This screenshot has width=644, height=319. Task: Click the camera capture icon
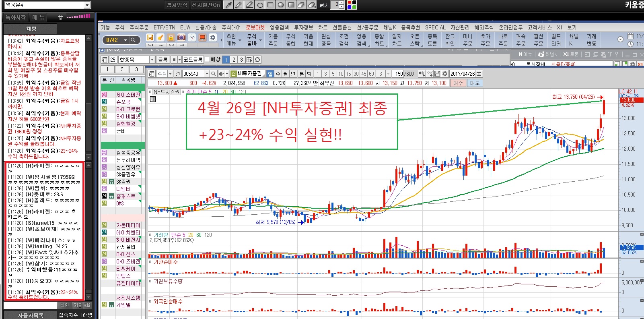click(x=181, y=38)
